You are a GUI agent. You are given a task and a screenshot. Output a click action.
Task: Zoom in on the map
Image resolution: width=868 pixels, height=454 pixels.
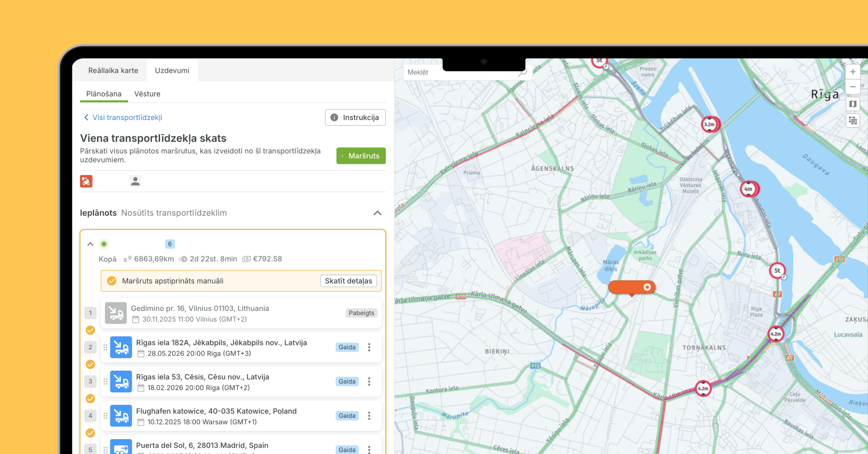[x=853, y=72]
